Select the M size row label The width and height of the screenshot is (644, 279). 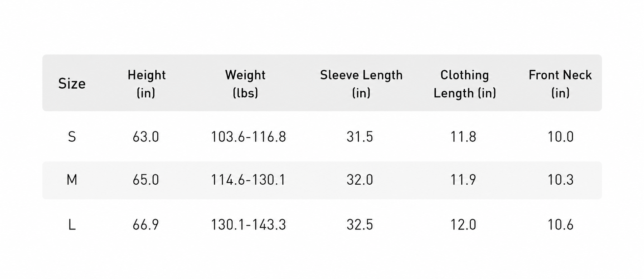click(72, 180)
